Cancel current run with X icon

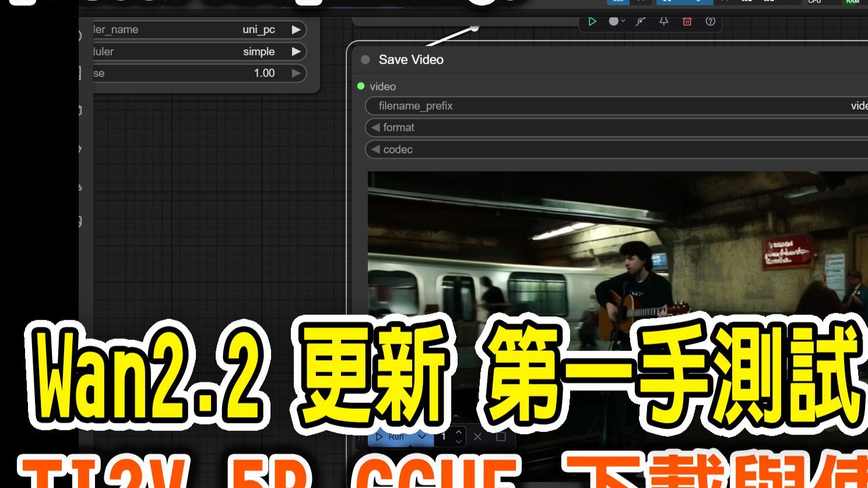(x=478, y=437)
